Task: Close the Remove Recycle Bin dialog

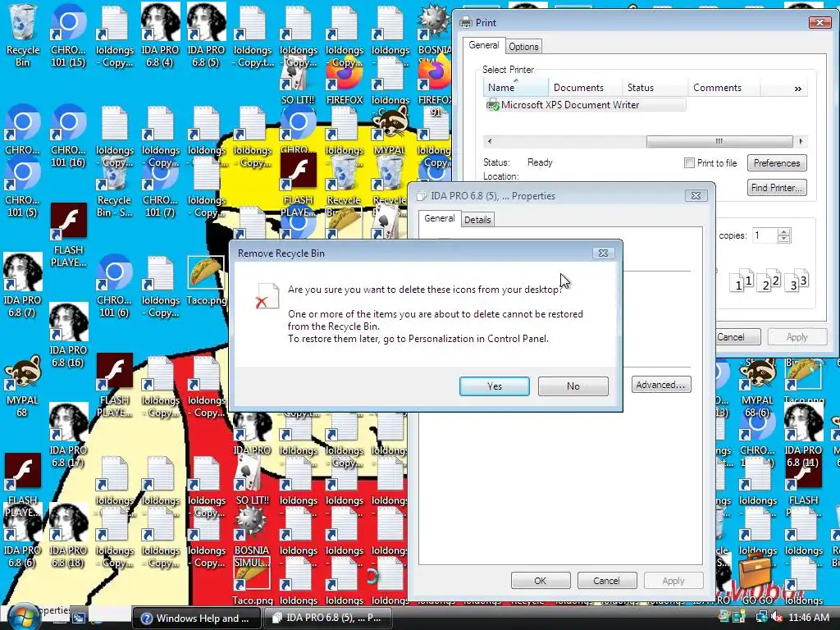Action: tap(603, 253)
